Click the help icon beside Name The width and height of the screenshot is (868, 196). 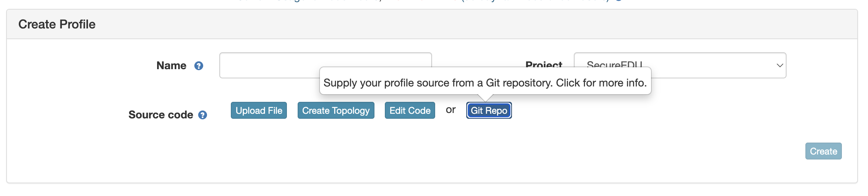click(199, 66)
